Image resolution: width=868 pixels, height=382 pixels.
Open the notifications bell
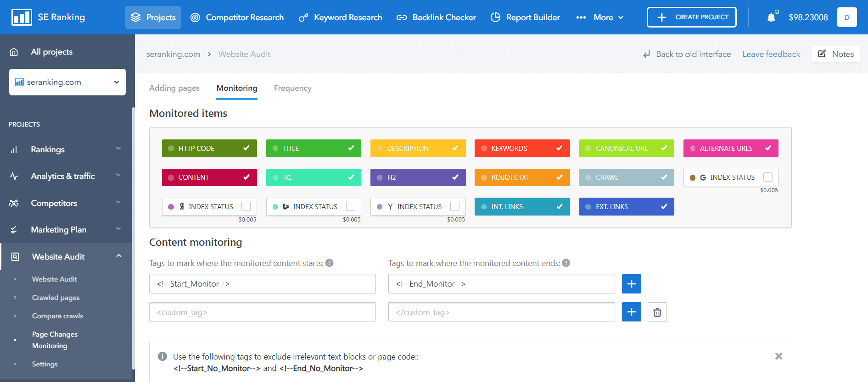[x=772, y=17]
